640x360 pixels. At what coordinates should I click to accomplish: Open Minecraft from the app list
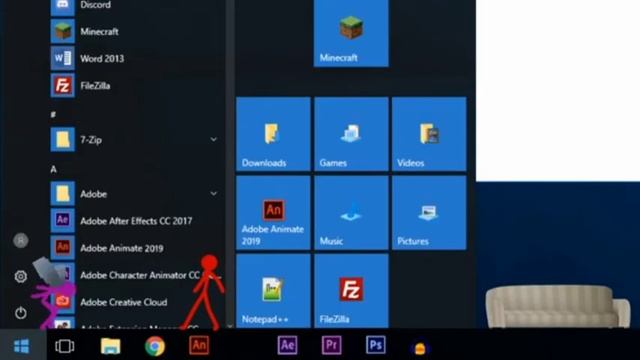point(137,31)
